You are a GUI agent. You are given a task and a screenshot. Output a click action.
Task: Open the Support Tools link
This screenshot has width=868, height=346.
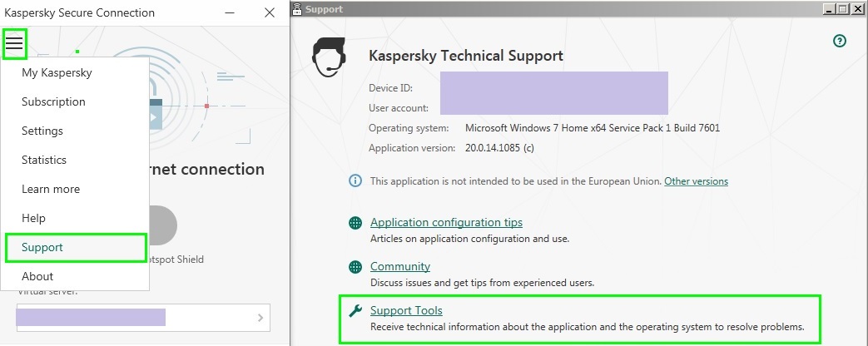tap(406, 310)
